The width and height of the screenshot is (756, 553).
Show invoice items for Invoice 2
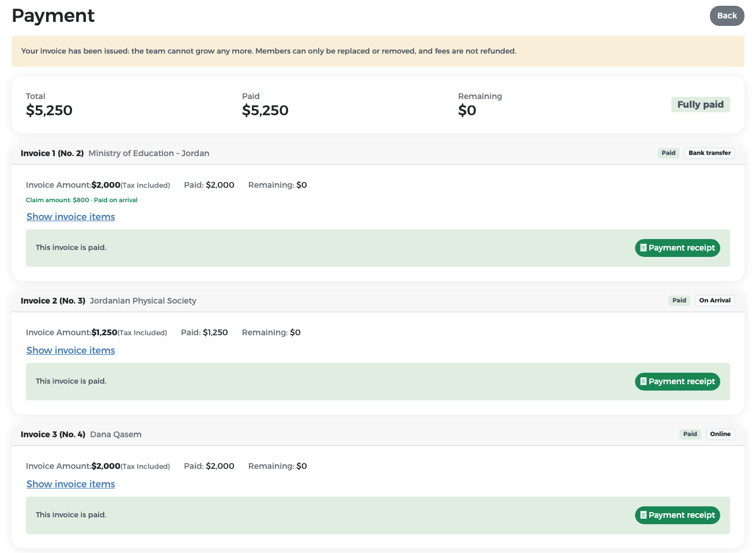point(71,350)
